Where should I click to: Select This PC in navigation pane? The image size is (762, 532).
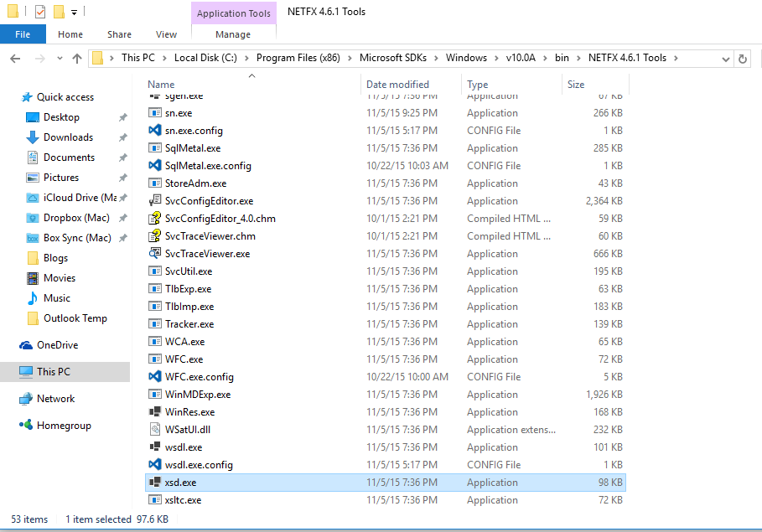click(65, 372)
